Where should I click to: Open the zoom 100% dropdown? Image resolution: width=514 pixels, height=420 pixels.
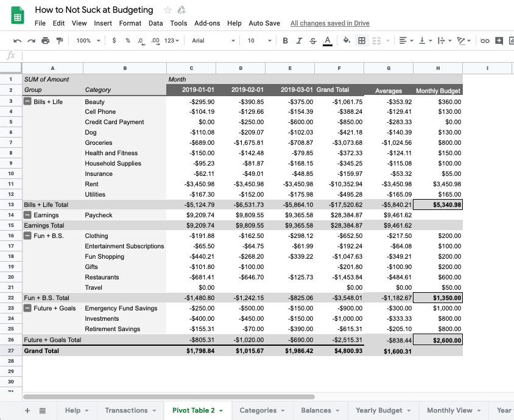88,41
